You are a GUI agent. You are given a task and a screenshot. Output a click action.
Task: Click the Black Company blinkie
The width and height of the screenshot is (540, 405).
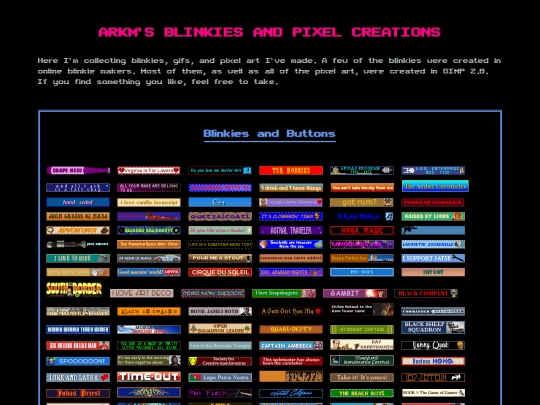426,293
